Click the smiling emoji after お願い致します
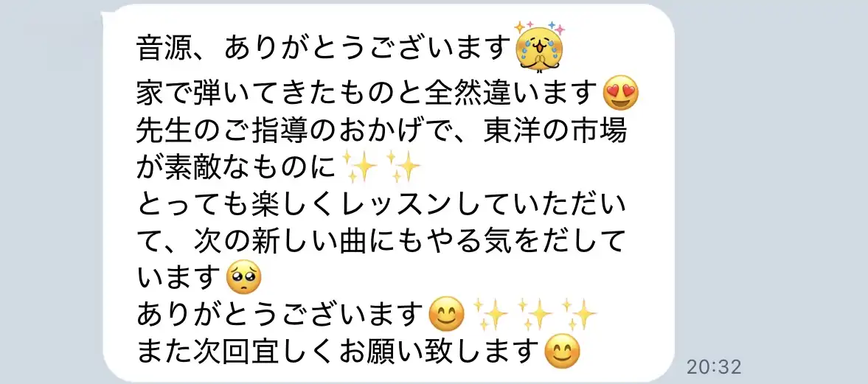Viewport: 868px width, 384px height. (563, 352)
